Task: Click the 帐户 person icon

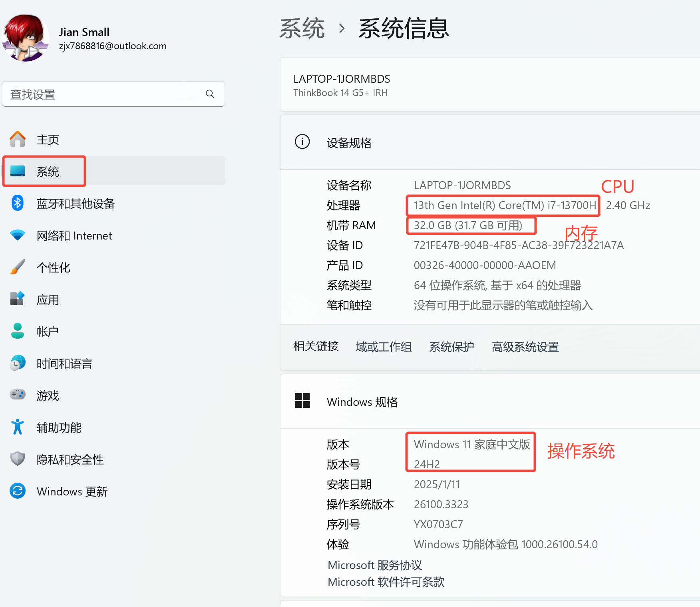Action: 18,331
